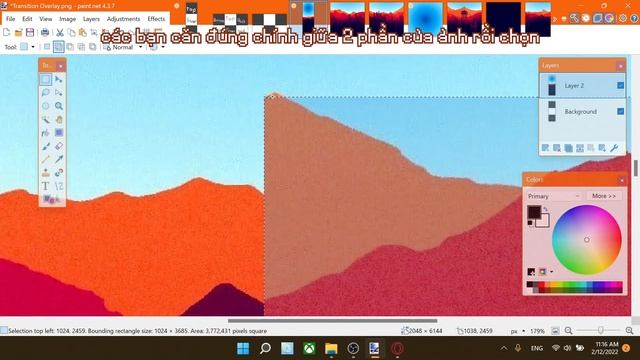The width and height of the screenshot is (640, 360).
Task: Select the Paint Bucket tool
Action: [x=45, y=133]
